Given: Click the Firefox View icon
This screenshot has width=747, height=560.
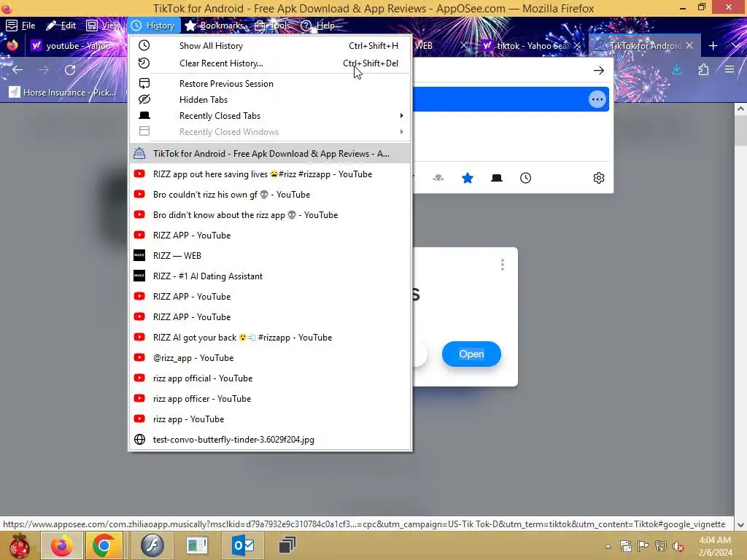Looking at the screenshot, I should pyautogui.click(x=12, y=46).
